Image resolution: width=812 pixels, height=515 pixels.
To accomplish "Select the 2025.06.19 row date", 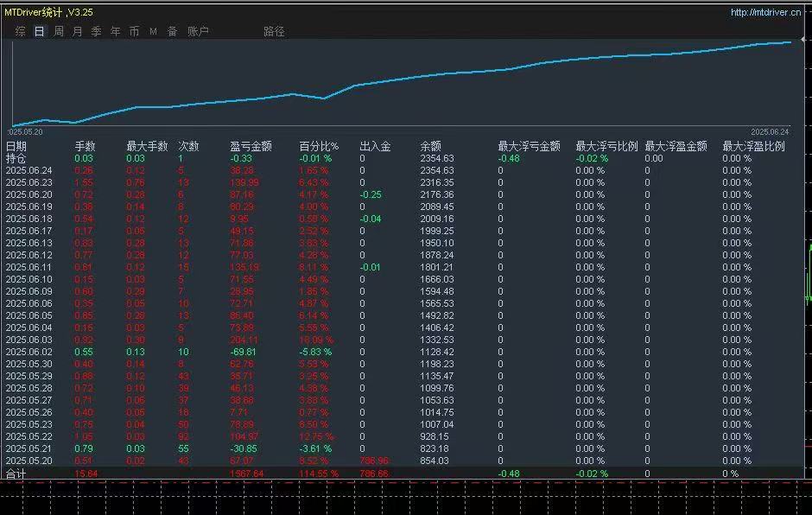I will (x=29, y=207).
